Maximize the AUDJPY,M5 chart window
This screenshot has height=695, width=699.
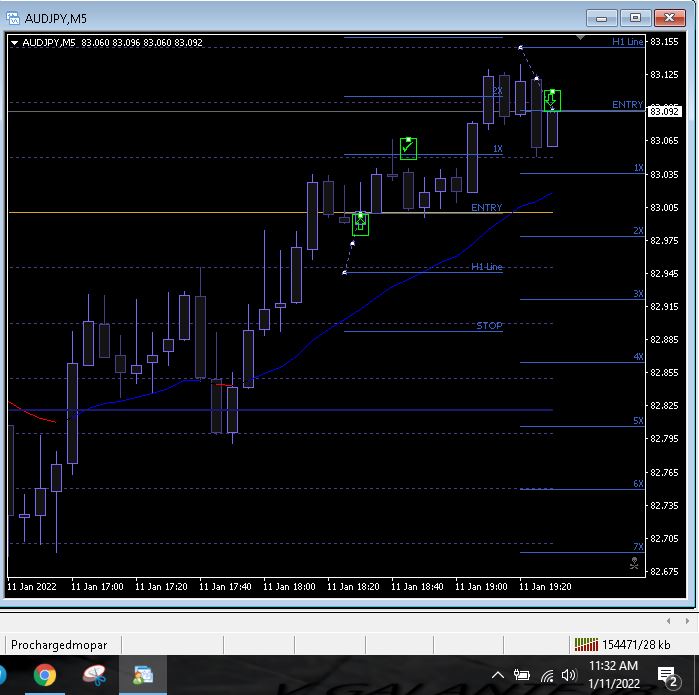click(635, 18)
